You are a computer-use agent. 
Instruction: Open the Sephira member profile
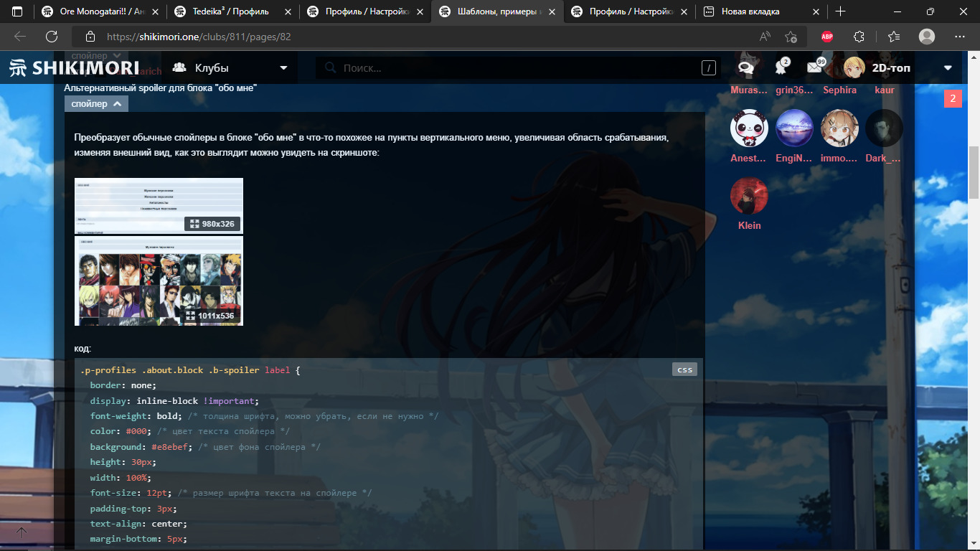pos(839,90)
